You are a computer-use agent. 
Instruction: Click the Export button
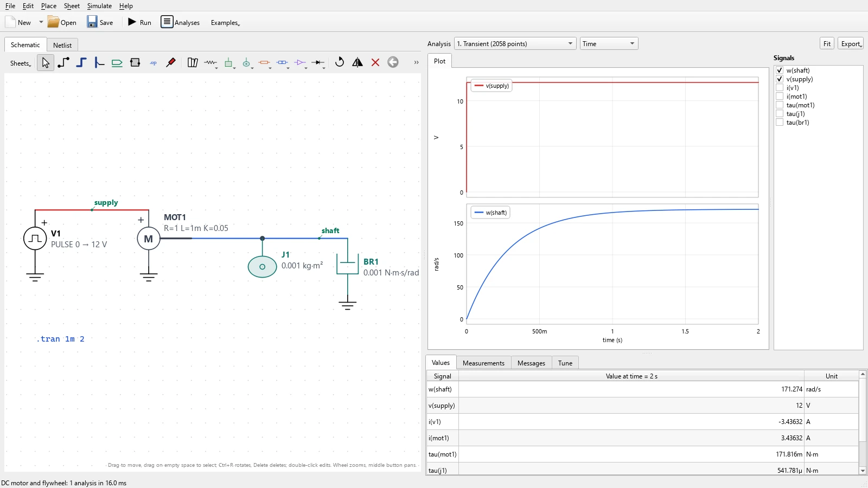point(851,44)
